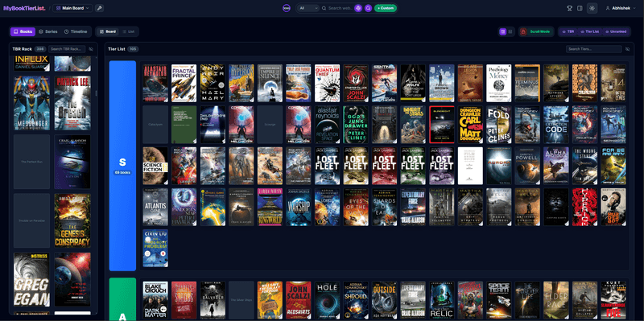
Task: Select Extinction Code cover
Action: (556, 125)
